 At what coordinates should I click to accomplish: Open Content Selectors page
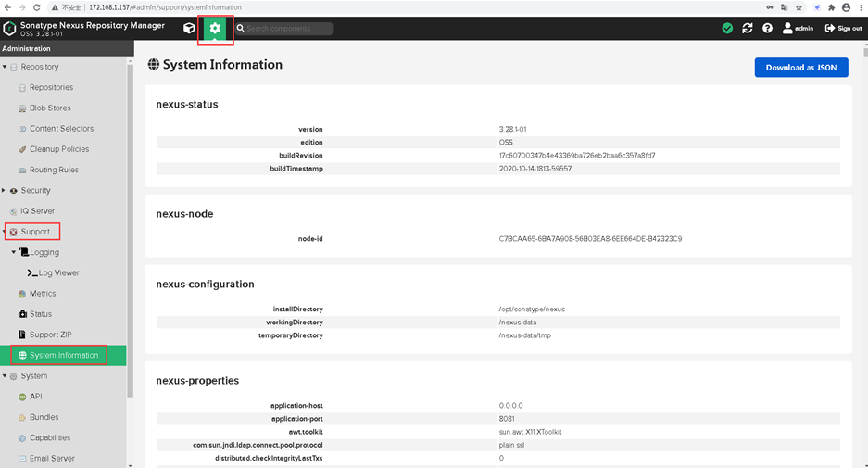coord(61,129)
